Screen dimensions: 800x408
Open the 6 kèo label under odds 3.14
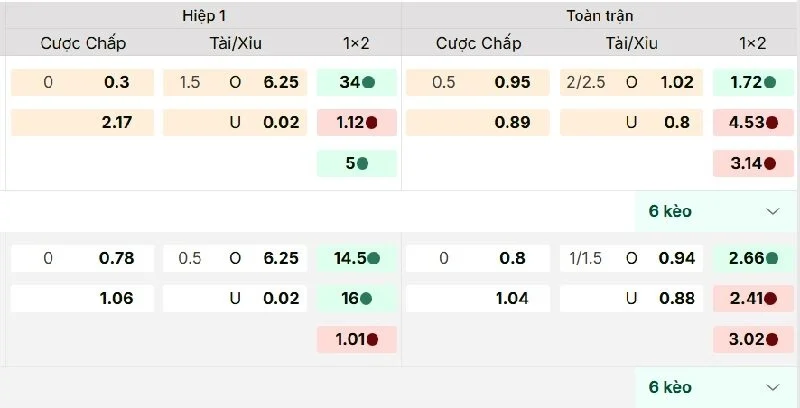point(670,211)
